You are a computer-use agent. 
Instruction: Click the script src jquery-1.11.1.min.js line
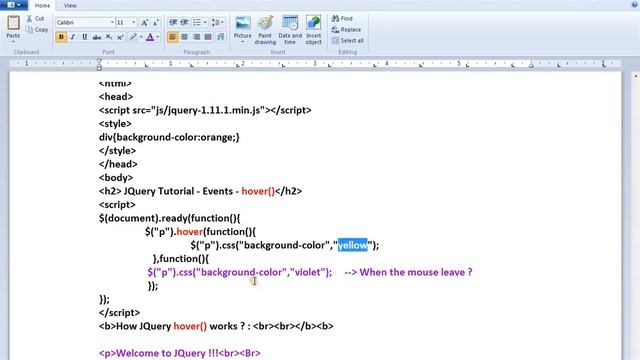click(x=205, y=110)
